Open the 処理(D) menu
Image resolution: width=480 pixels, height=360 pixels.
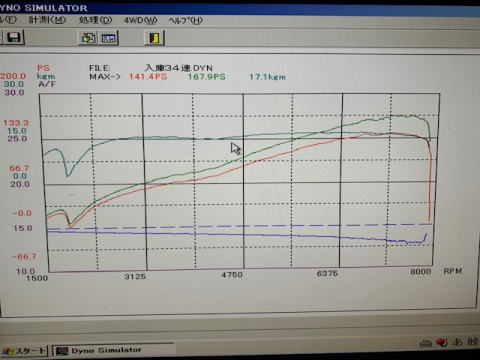95,20
